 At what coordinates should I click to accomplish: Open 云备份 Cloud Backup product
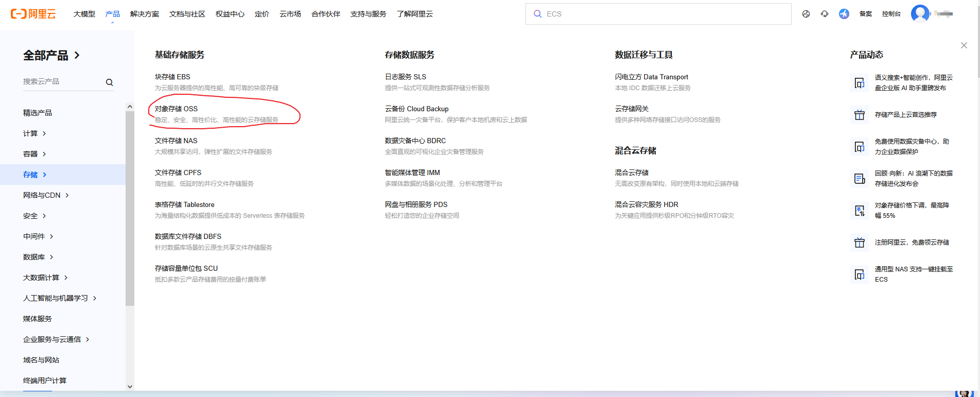(x=417, y=109)
